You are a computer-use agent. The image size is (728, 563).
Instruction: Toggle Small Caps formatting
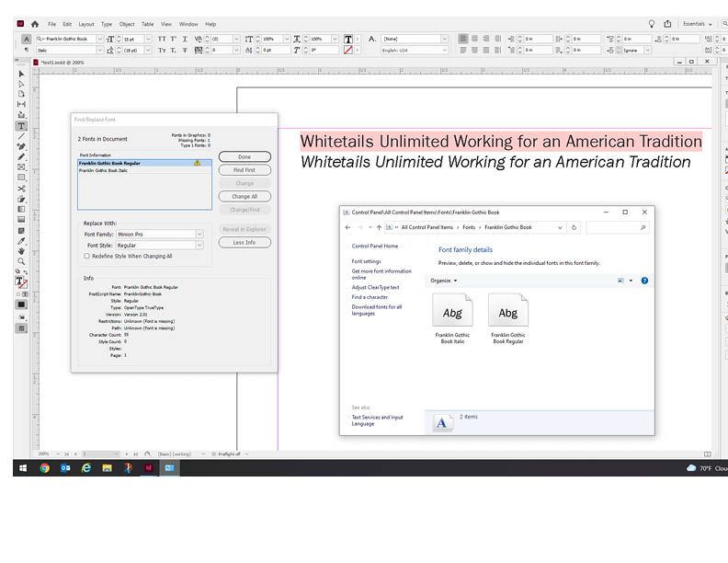[162, 51]
